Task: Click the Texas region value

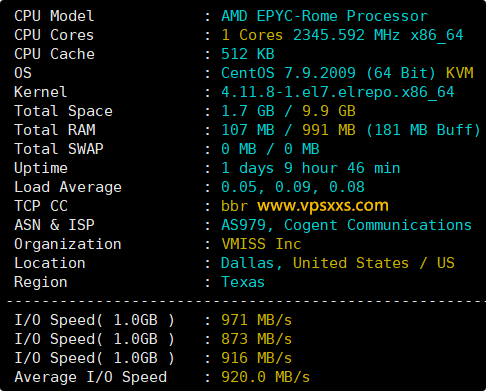Action: 243,282
